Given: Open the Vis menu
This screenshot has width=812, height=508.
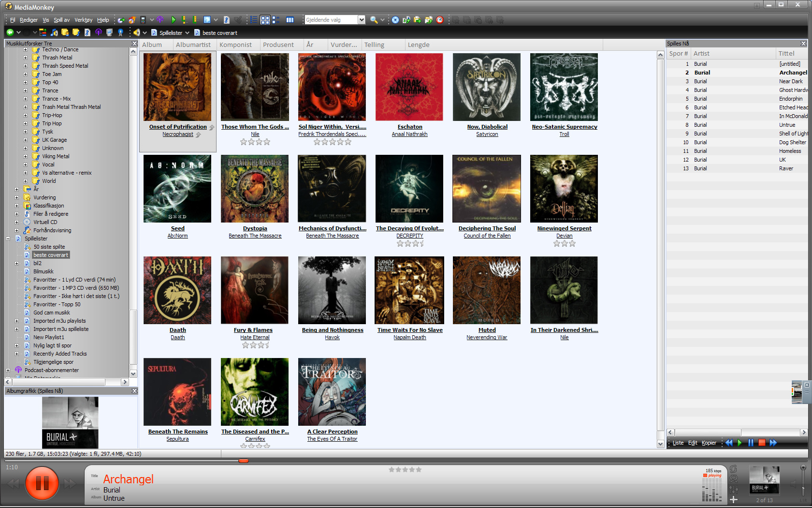Looking at the screenshot, I should point(45,20).
